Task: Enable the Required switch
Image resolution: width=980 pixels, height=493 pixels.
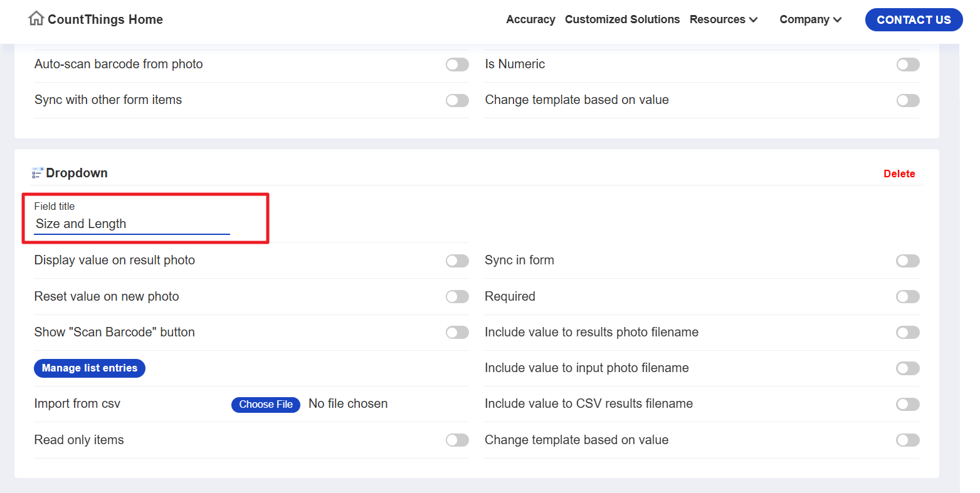Action: pyautogui.click(x=907, y=297)
